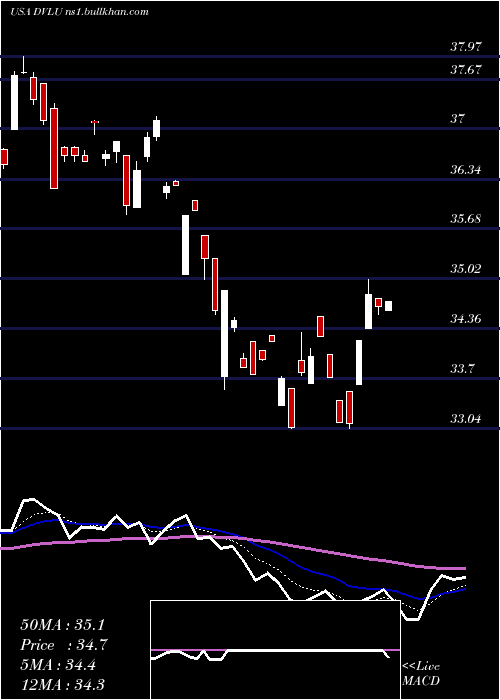Viewport: 500px width, 700px height.
Task: Click the 33.7 price level label
Action: 462,369
